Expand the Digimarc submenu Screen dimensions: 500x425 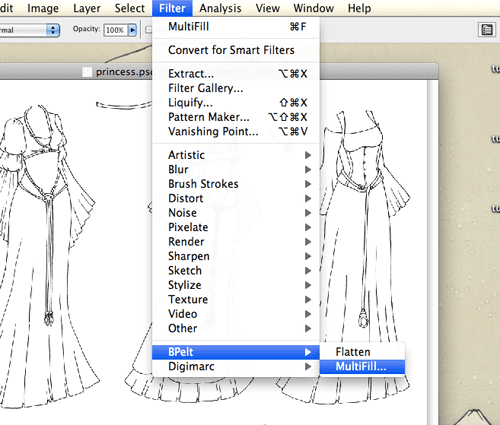coord(236,366)
